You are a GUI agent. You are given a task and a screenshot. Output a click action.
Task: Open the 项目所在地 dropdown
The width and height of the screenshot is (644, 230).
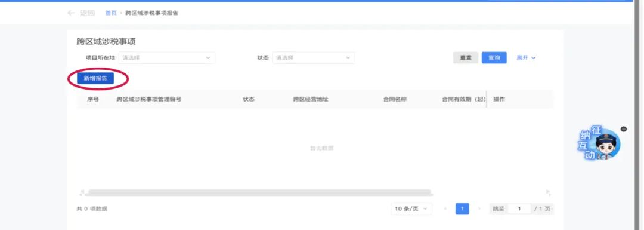click(167, 57)
